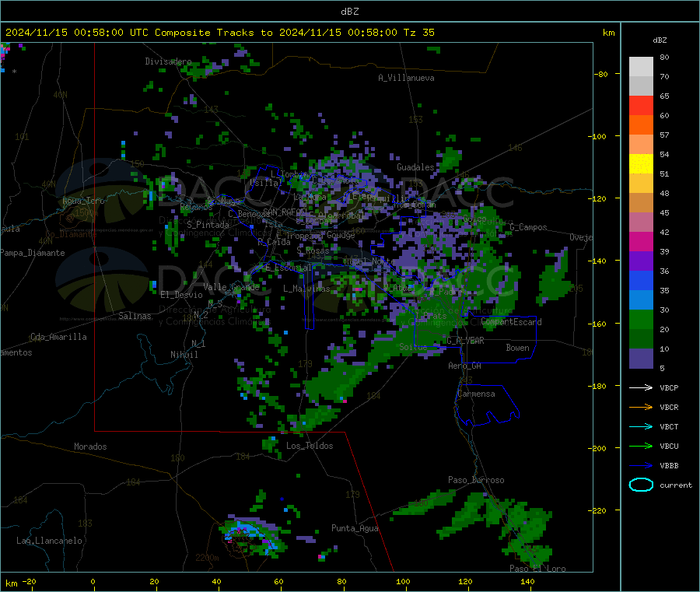Viewport: 700px width, 592px height.
Task: Click the VBCP legend label
Action: [669, 387]
